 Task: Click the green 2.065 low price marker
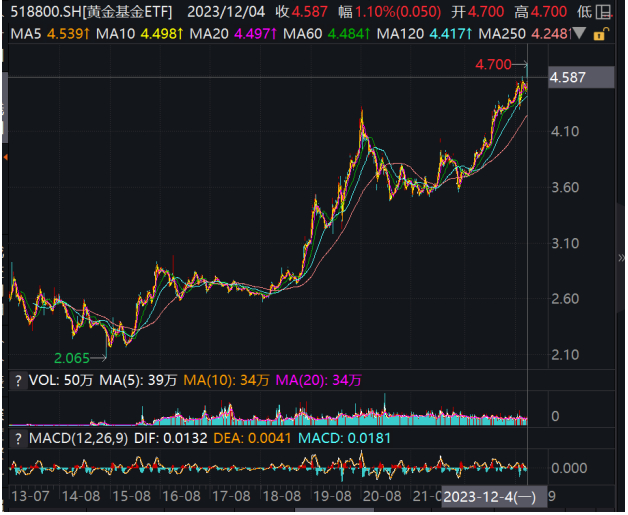[72, 358]
